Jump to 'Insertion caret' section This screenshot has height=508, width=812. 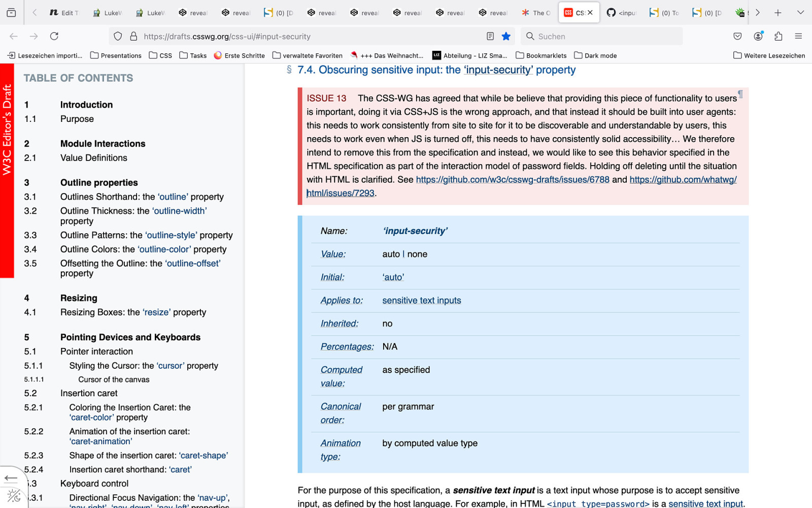tap(89, 393)
